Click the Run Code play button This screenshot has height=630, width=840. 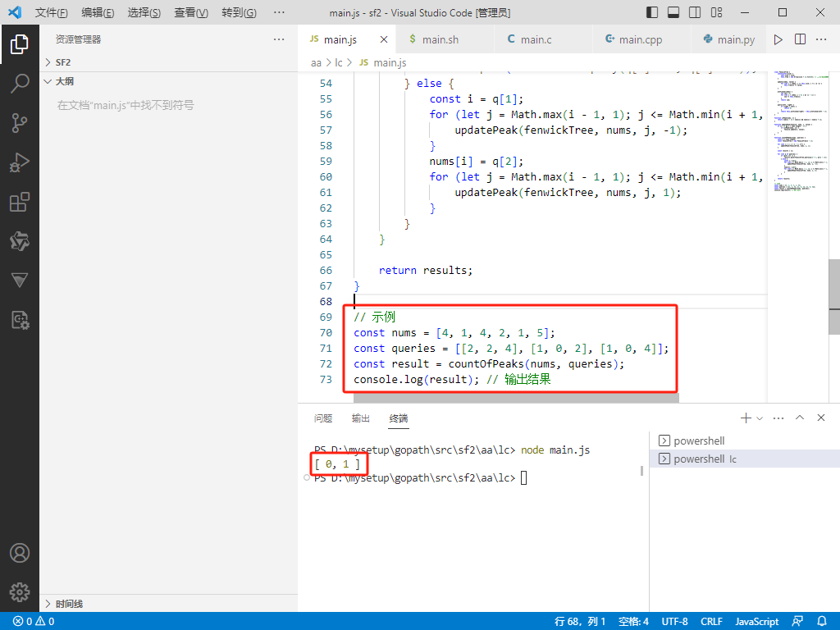[778, 39]
